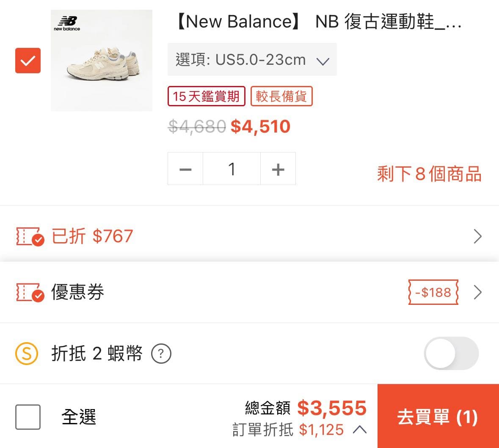Image resolution: width=499 pixels, height=448 pixels.
Task: Check the 全選 select-all checkbox
Action: coord(28,417)
